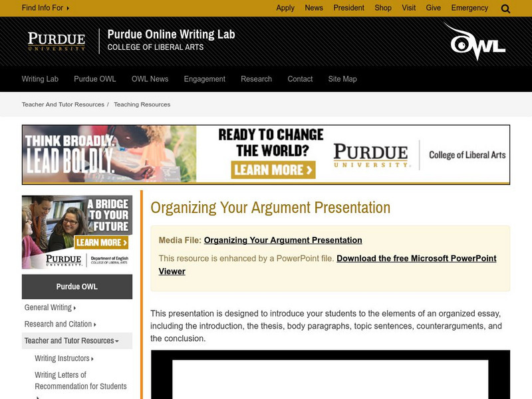Click Learn More in world banner
Viewport: 532px width, 399px height.
273,170
